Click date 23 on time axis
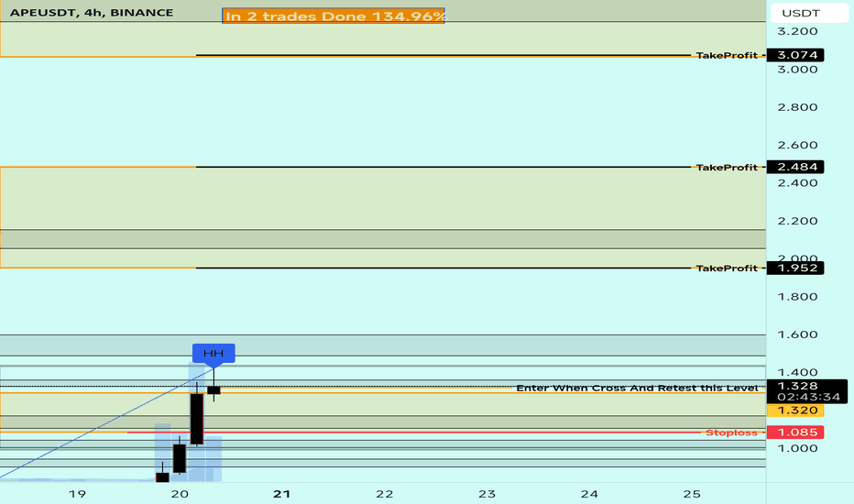The width and height of the screenshot is (854, 504). click(x=487, y=494)
